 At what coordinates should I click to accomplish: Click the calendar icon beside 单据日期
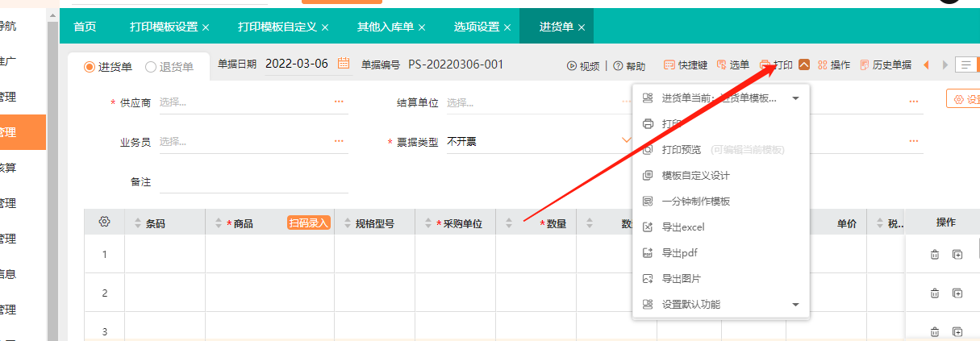[344, 64]
